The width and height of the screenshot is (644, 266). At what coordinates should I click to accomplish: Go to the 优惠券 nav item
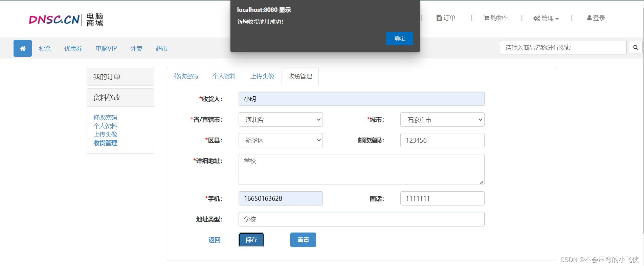73,48
